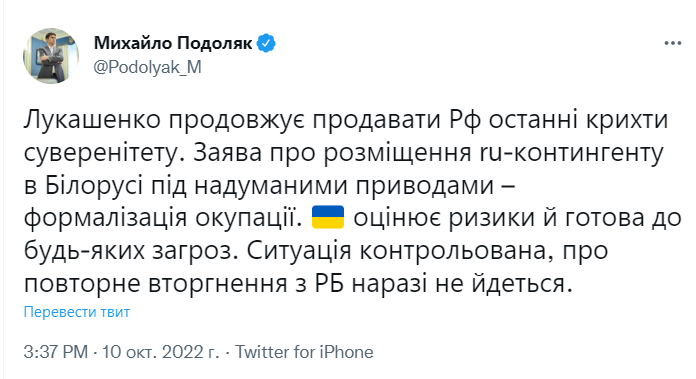
Task: Click the text ru-контингенту in the tweet
Action: (x=572, y=154)
